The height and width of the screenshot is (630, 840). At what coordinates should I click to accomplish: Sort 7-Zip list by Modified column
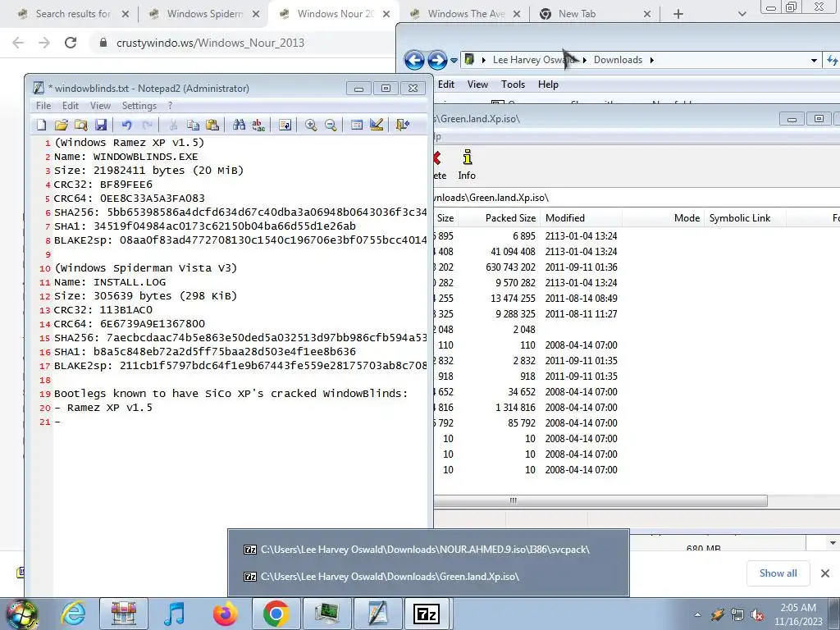581,218
